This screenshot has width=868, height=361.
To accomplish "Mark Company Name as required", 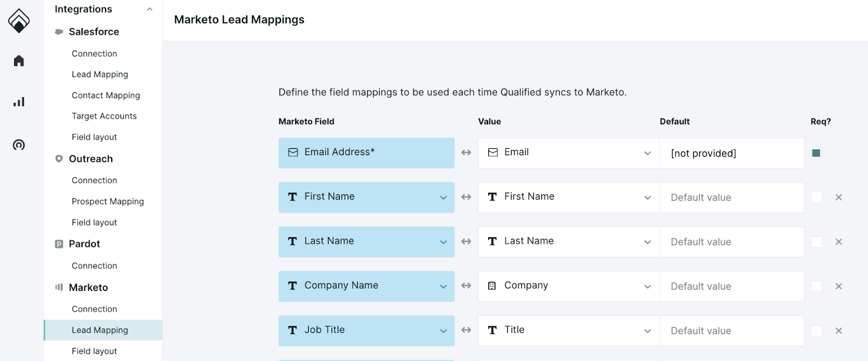I will coord(816,287).
